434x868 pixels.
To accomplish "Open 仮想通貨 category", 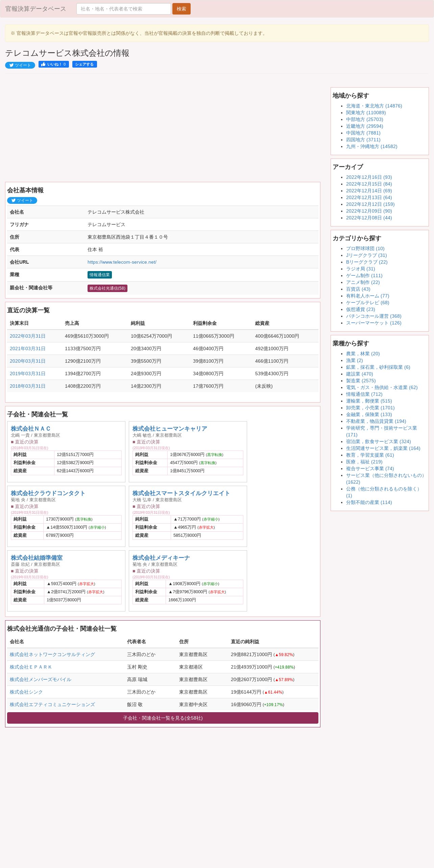I will [x=360, y=309].
